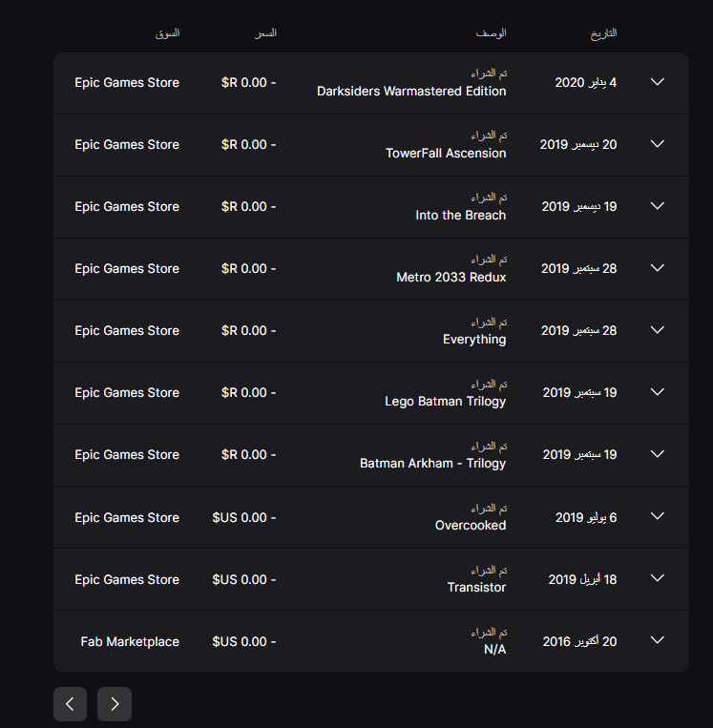Click the price column header
Viewport: 713px width, 728px height.
265,33
